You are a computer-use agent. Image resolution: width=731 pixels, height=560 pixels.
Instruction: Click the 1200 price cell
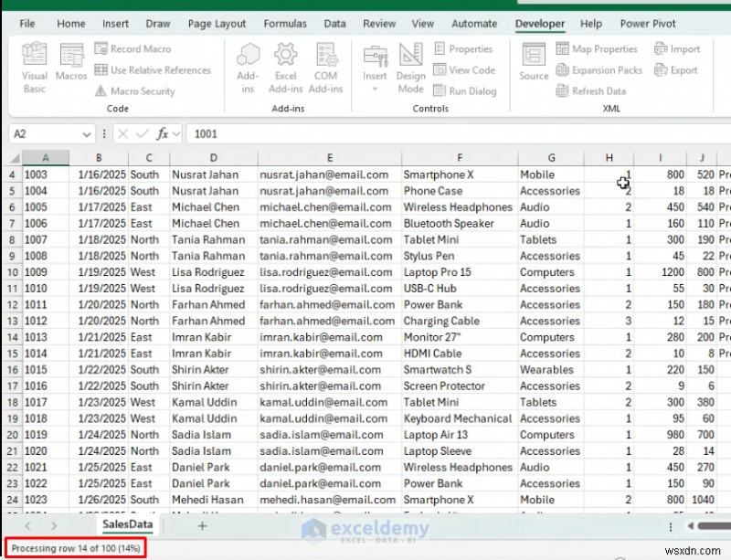pos(660,272)
